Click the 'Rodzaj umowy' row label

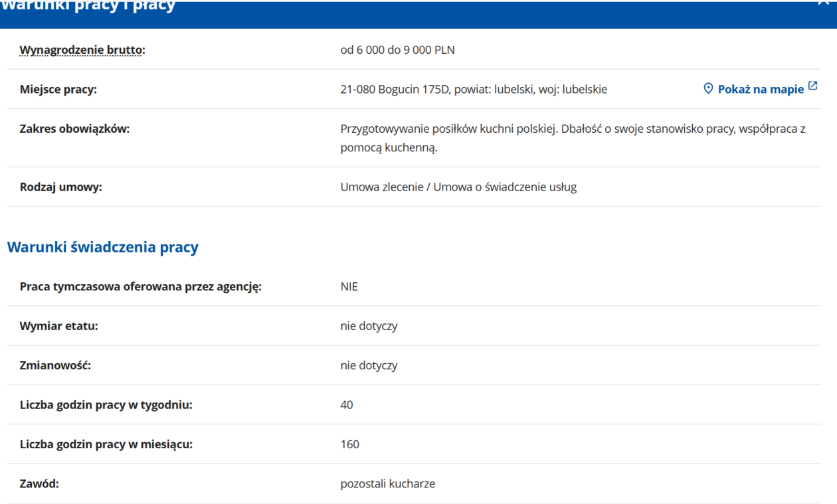pyautogui.click(x=60, y=187)
